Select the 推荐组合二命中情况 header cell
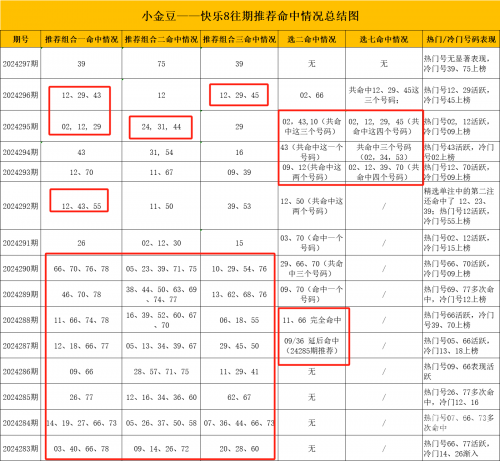The height and width of the screenshot is (461, 500). [161, 39]
